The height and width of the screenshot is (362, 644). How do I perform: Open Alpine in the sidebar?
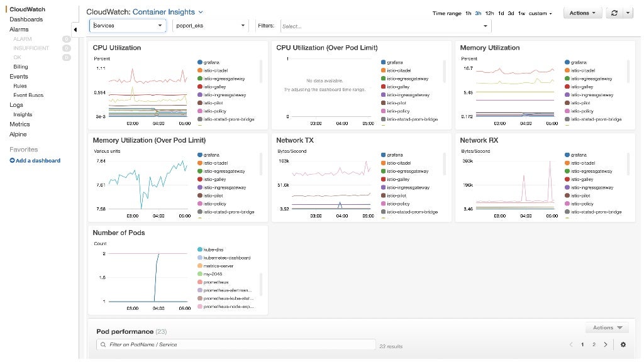click(x=18, y=134)
